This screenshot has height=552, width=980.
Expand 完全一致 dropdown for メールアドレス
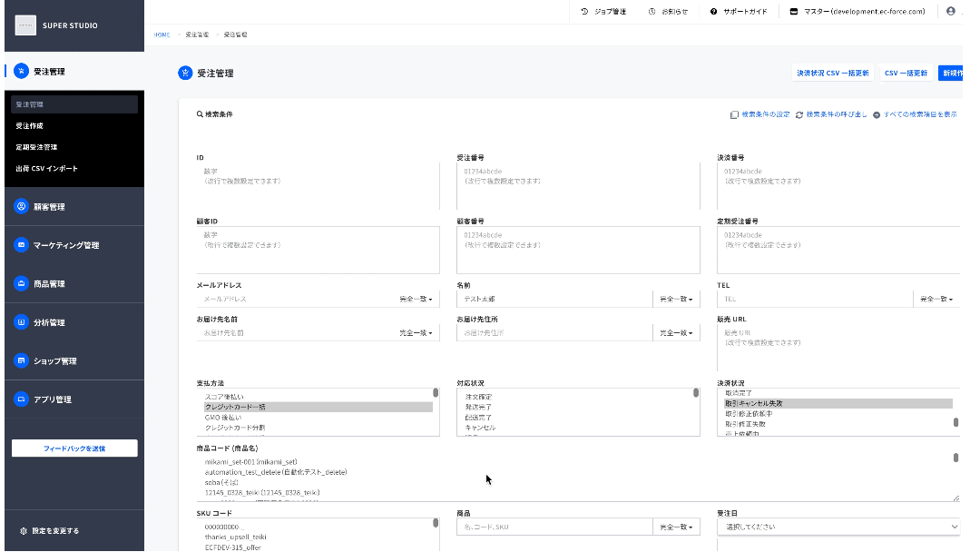click(416, 299)
